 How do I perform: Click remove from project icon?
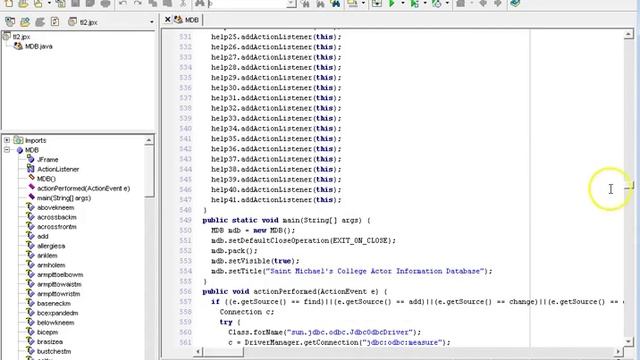pyautogui.click(x=40, y=22)
